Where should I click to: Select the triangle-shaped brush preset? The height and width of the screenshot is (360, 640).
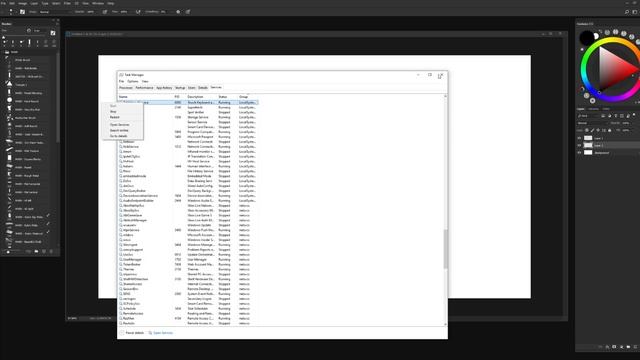[27, 84]
